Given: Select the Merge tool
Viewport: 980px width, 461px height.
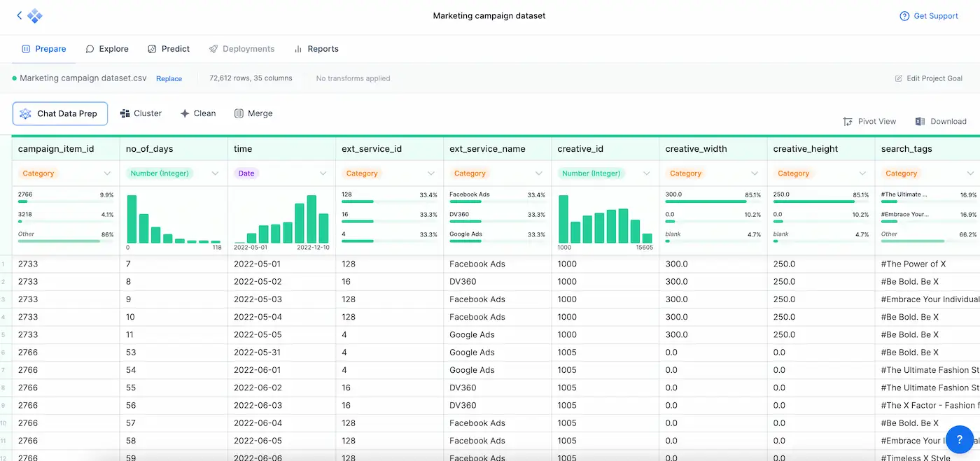Looking at the screenshot, I should tap(253, 113).
